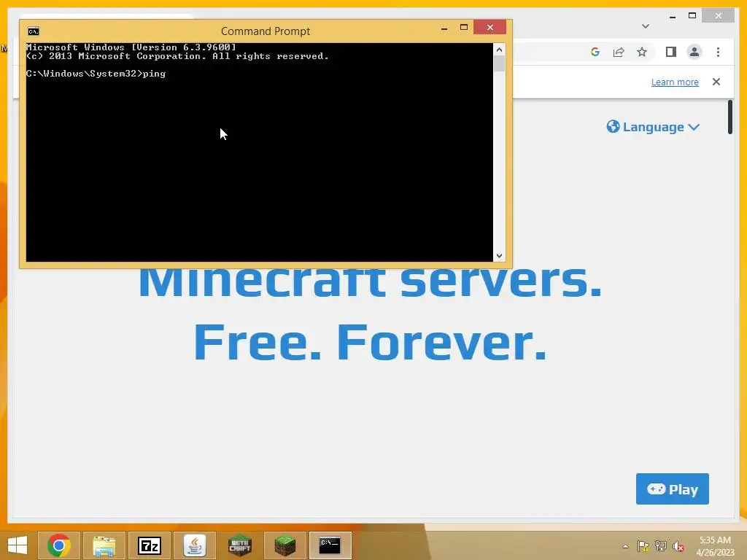The image size is (747, 560).
Task: Minimize the Command Prompt window
Action: pyautogui.click(x=444, y=28)
